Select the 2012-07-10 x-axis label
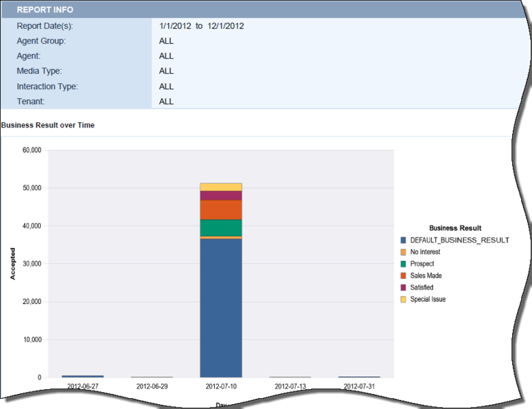Image resolution: width=532 pixels, height=409 pixels. tap(221, 386)
